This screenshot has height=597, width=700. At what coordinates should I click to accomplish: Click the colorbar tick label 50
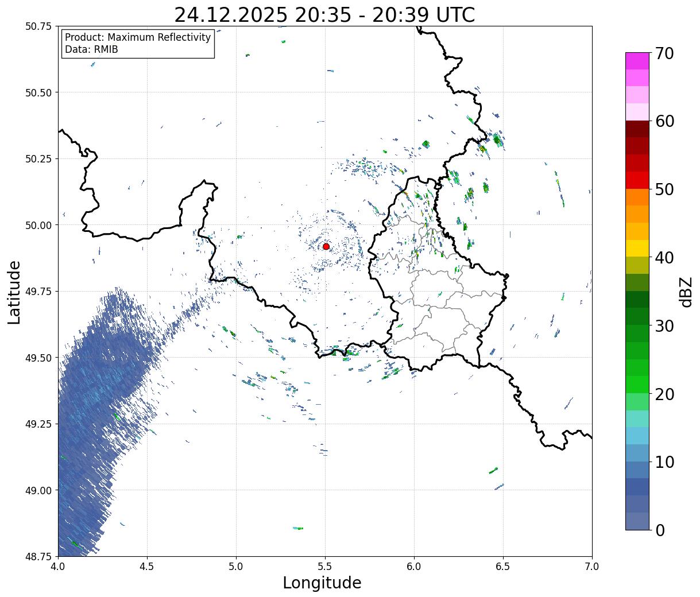click(664, 189)
